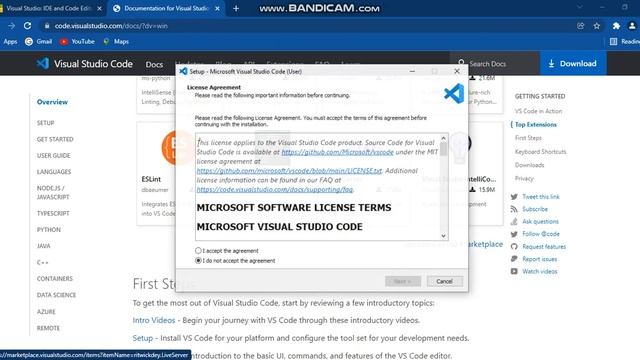640x360 pixels.
Task: Click the download icon in Download button
Action: pyautogui.click(x=551, y=64)
